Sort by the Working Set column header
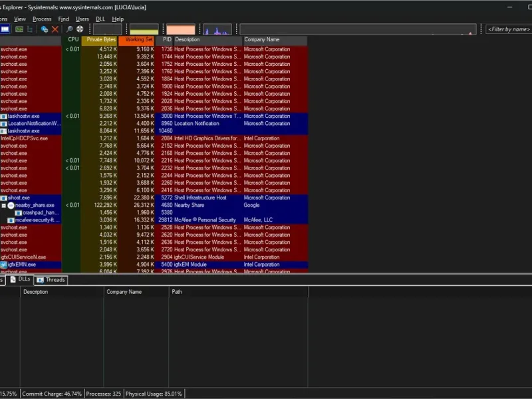532x399 pixels. (x=136, y=40)
